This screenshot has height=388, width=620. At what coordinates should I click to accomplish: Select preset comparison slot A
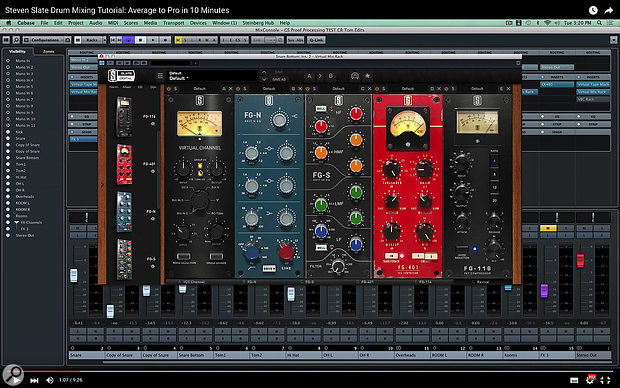[x=309, y=76]
